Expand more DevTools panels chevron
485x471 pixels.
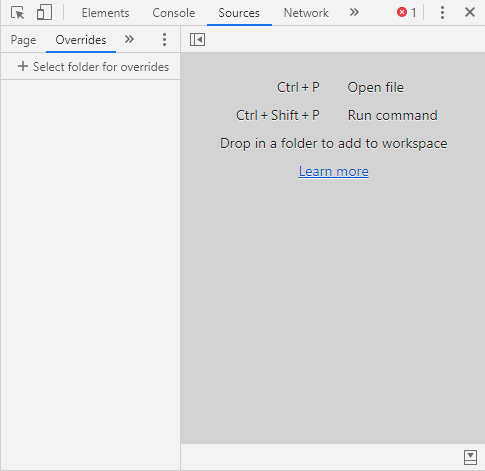[x=354, y=13]
